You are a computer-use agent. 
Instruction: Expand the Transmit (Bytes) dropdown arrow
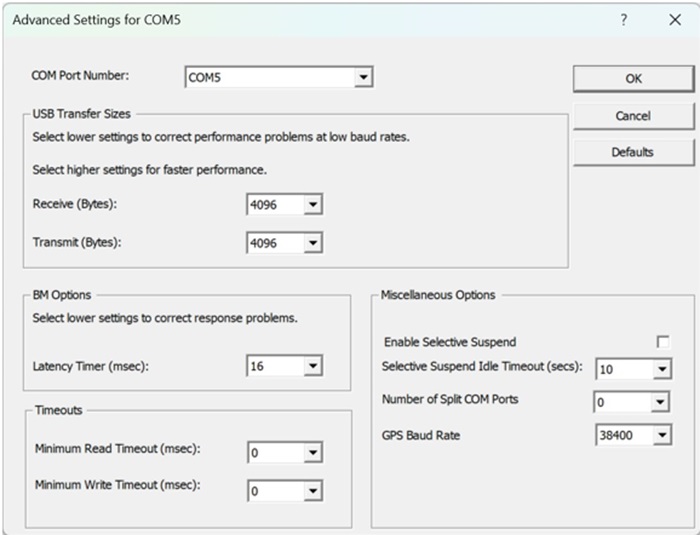(x=313, y=243)
